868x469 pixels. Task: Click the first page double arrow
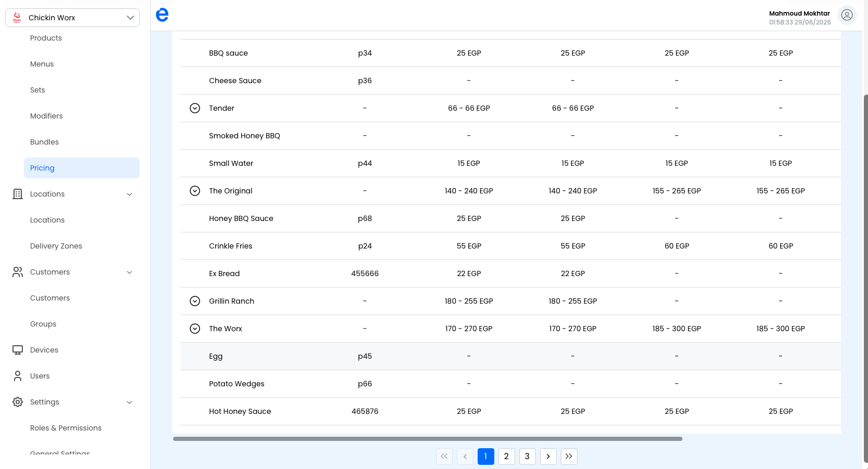444,457
